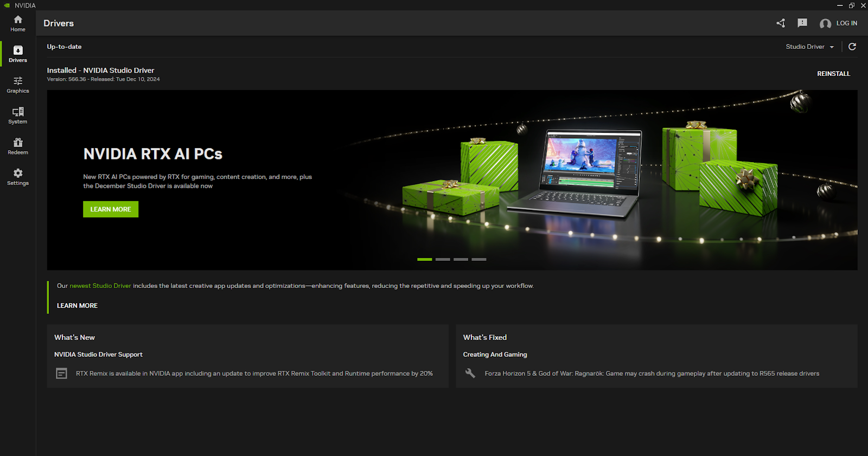
Task: Open the Redeem gift section
Action: click(18, 146)
